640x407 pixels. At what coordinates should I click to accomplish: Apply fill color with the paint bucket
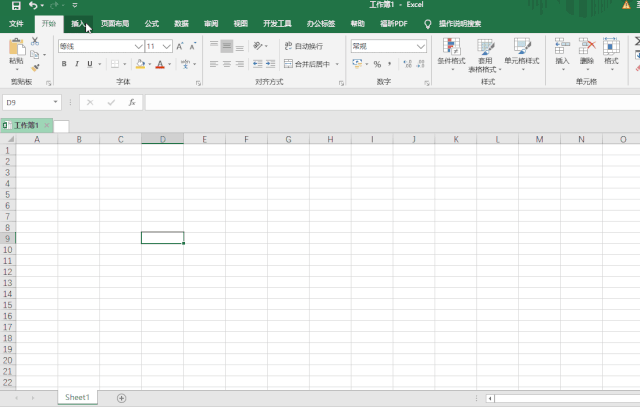coord(140,64)
